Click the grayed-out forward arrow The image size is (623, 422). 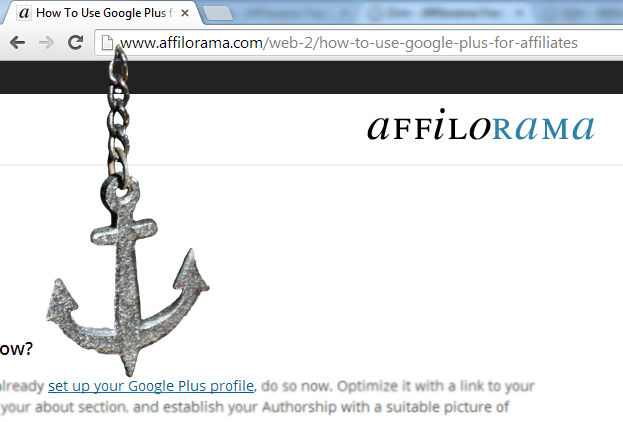(x=46, y=43)
